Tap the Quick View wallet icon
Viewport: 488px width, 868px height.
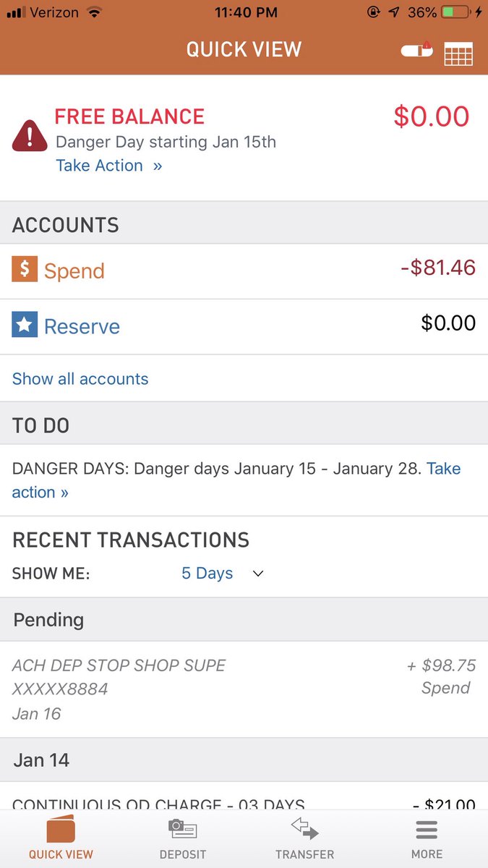(x=61, y=829)
